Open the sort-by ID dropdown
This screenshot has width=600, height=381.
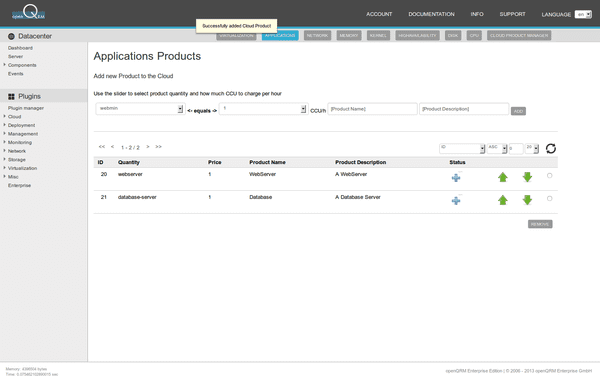(x=462, y=148)
